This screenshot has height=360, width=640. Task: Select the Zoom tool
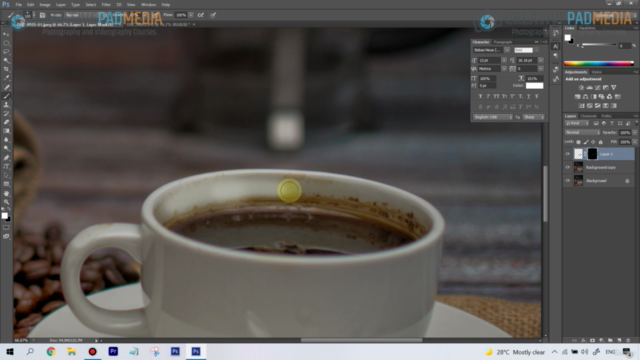click(x=6, y=202)
